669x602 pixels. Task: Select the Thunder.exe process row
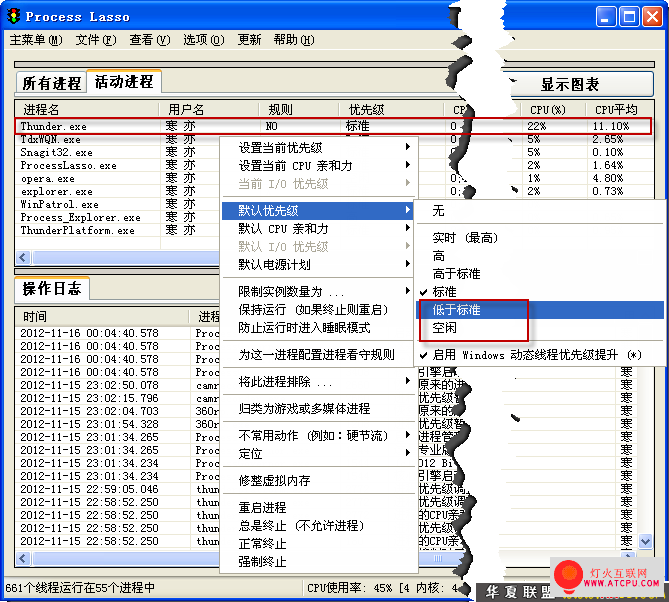coord(333,126)
